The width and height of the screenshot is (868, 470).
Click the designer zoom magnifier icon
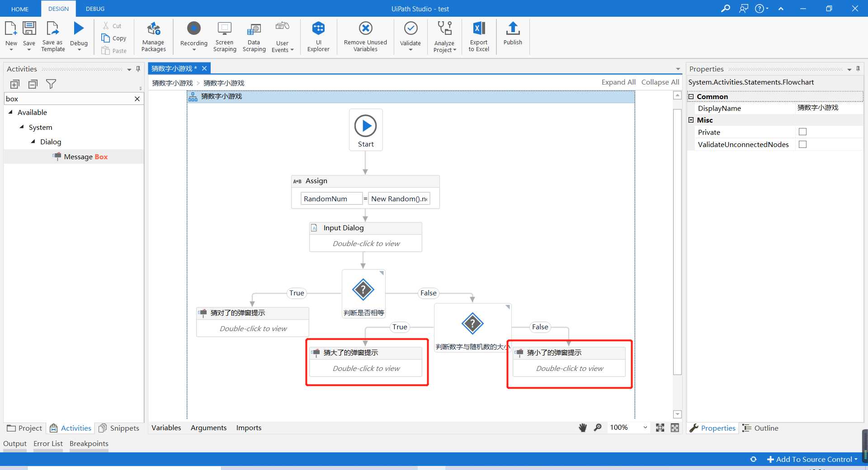coord(598,427)
